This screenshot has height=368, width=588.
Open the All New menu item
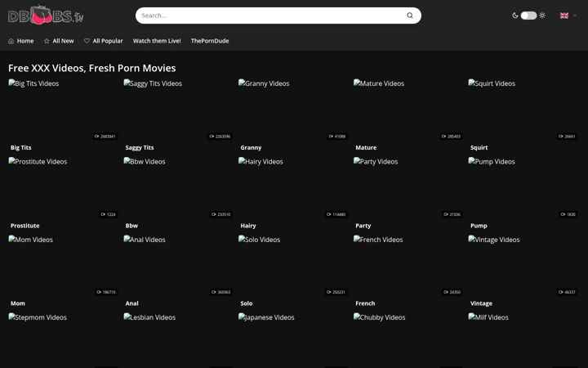click(x=59, y=41)
